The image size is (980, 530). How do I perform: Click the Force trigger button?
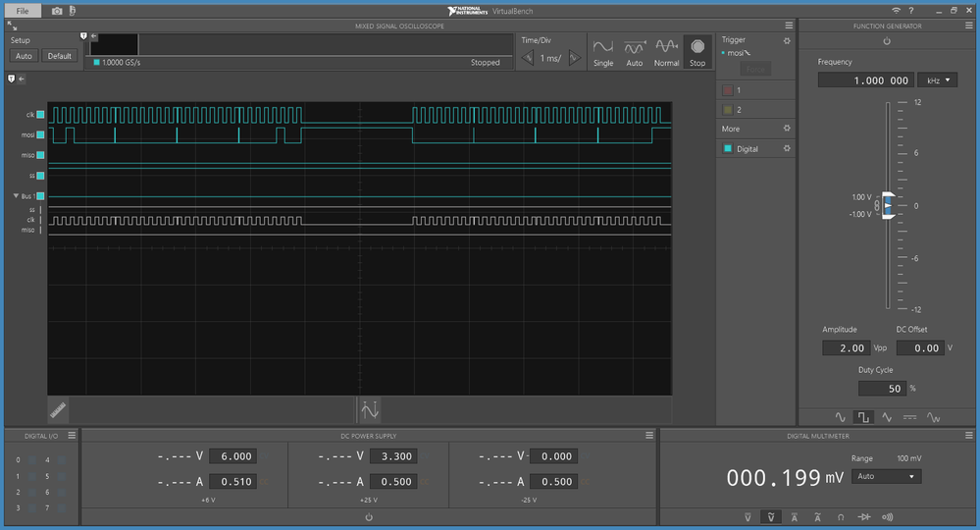pos(755,70)
